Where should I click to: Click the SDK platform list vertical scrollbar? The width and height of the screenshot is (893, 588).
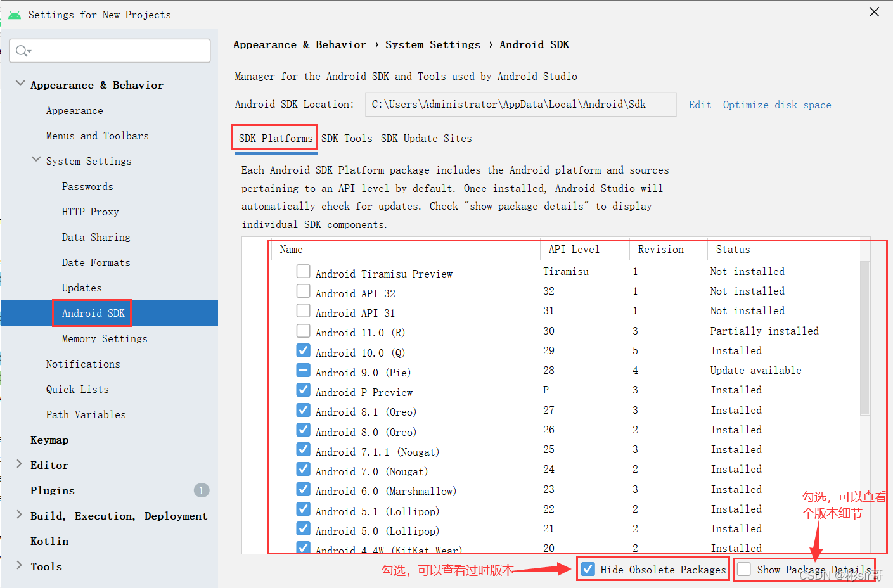(x=864, y=338)
